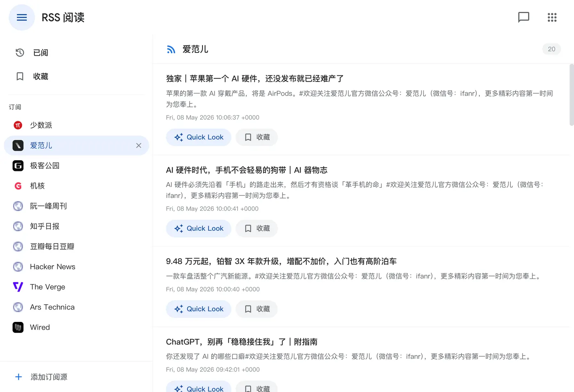Open the 收藏 bookmarks item in sidebar
Viewport: 574px width, 392px height.
click(76, 76)
